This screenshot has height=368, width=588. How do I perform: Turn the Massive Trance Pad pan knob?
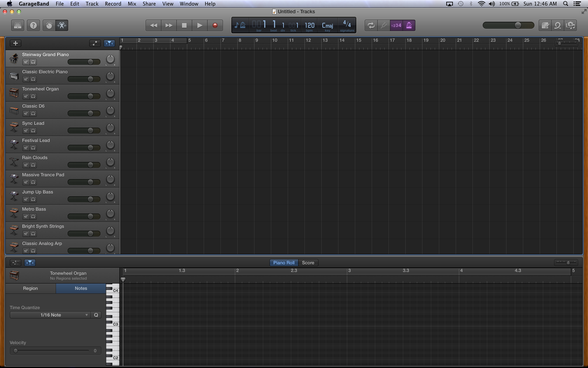pos(110,179)
